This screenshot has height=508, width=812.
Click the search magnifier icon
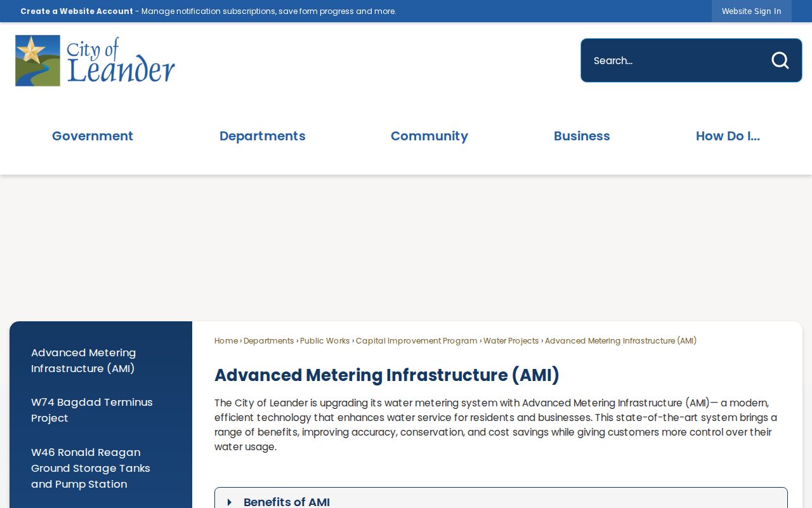click(x=780, y=60)
